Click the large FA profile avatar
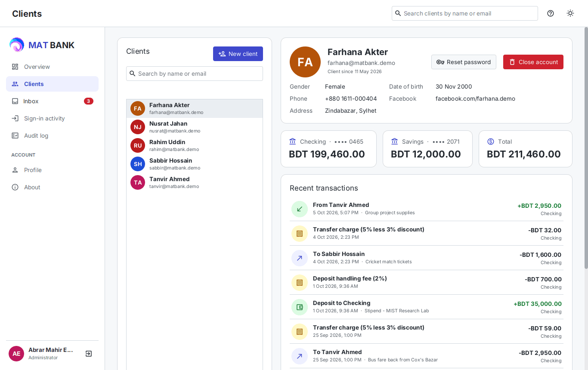This screenshot has width=588, height=370. point(305,62)
